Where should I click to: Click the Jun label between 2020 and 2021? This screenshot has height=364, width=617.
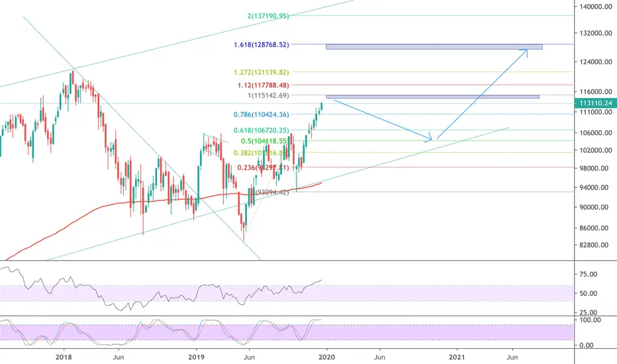tap(379, 357)
